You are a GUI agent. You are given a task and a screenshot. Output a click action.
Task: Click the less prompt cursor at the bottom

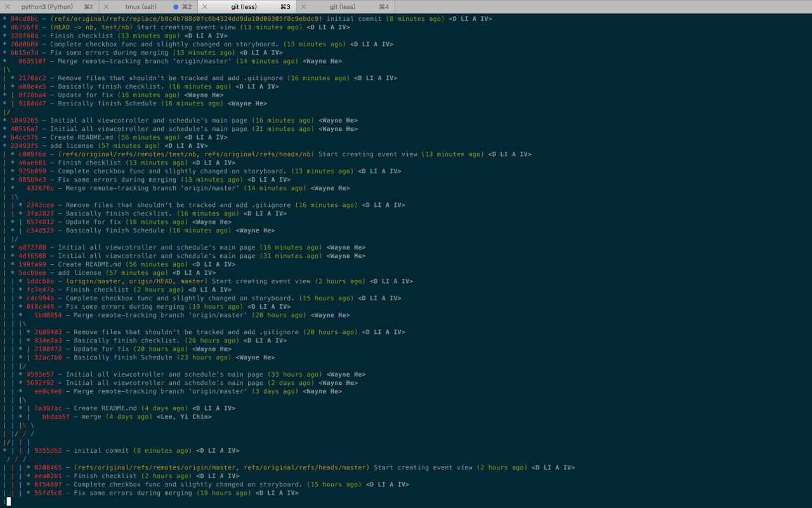pos(8,502)
